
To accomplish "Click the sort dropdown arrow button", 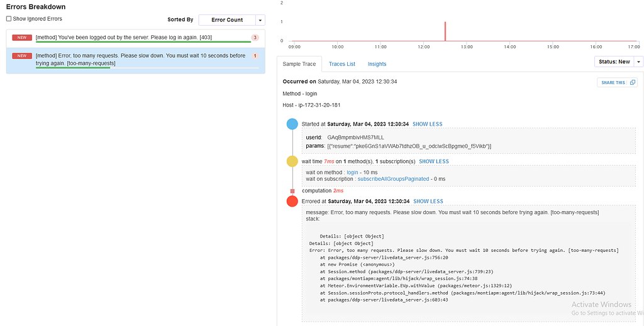I will click(260, 20).
